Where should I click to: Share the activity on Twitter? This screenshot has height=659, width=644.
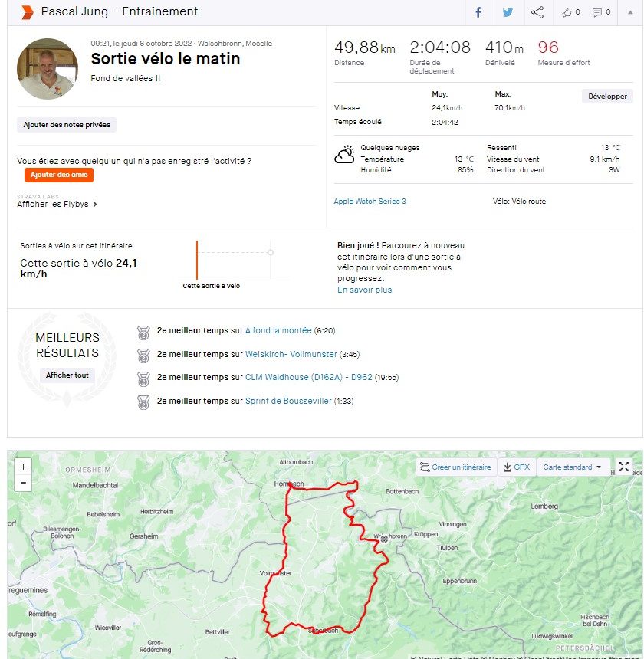click(x=508, y=12)
